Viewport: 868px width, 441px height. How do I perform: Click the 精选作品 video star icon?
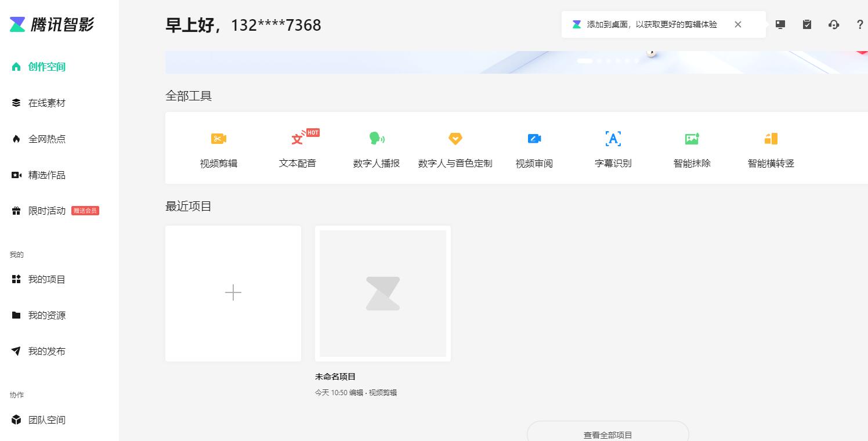[x=16, y=175]
